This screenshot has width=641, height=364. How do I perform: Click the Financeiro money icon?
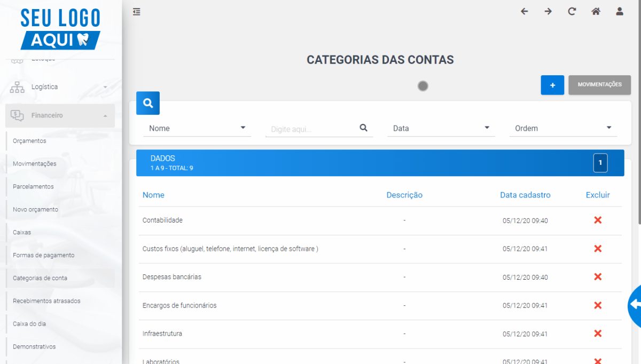coord(17,115)
